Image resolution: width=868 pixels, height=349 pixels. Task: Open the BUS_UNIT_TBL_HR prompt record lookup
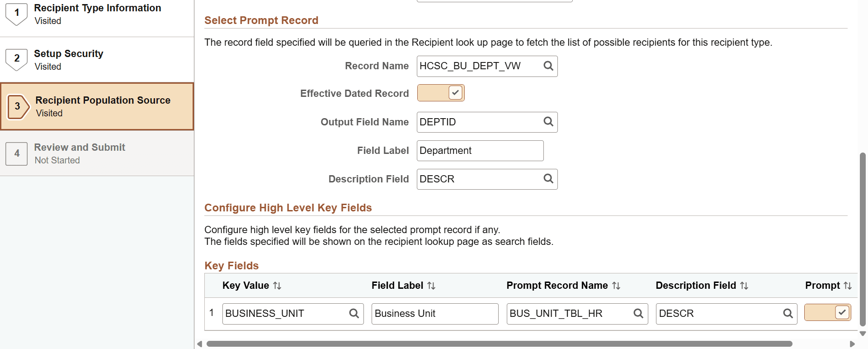(639, 313)
